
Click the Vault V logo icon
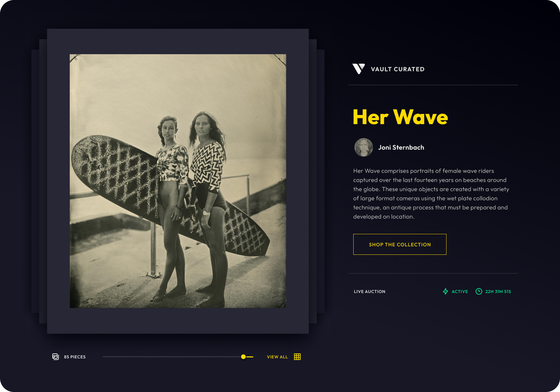(x=358, y=69)
